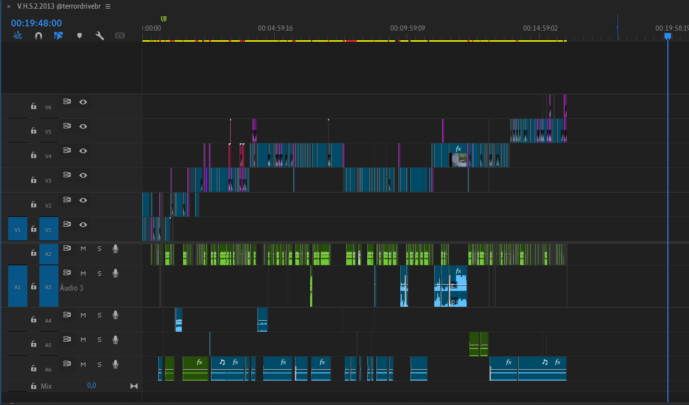Mute audio track A2
The width and height of the screenshot is (689, 405).
tap(83, 249)
